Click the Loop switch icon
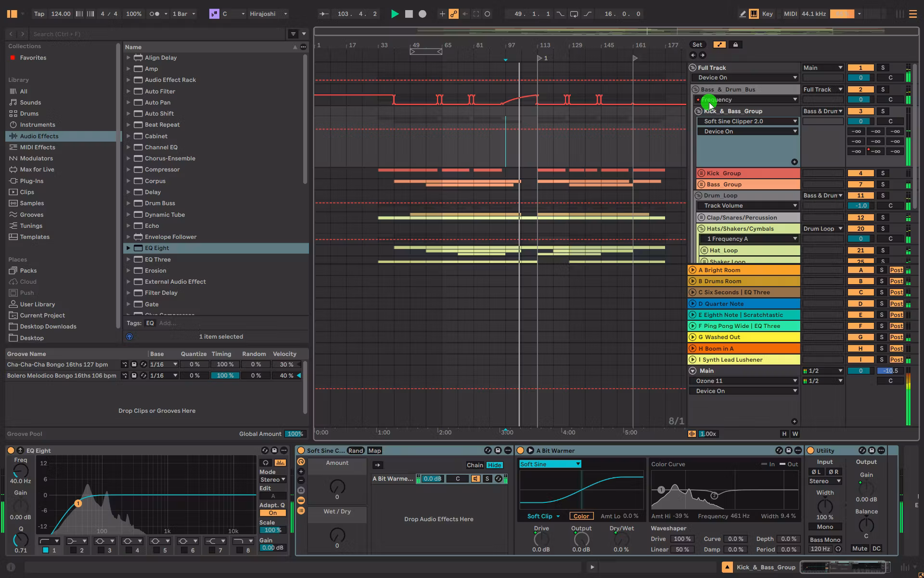Image resolution: width=924 pixels, height=578 pixels. (x=574, y=14)
